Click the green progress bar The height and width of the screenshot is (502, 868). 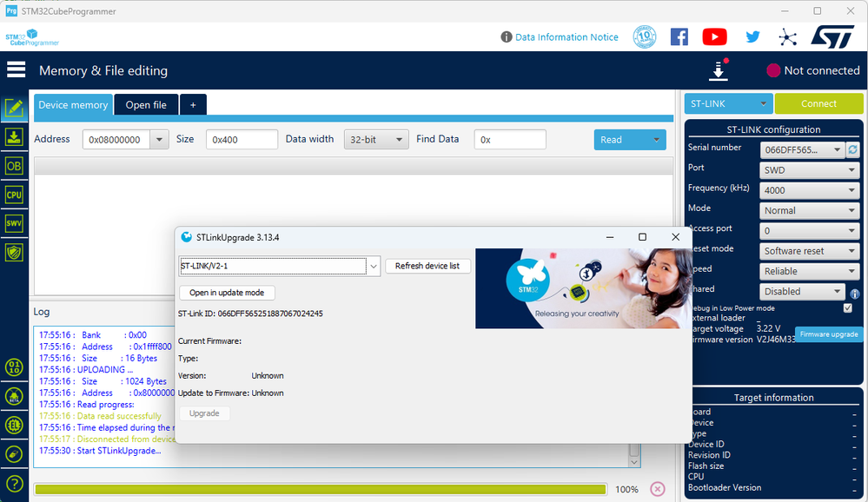[x=320, y=489]
